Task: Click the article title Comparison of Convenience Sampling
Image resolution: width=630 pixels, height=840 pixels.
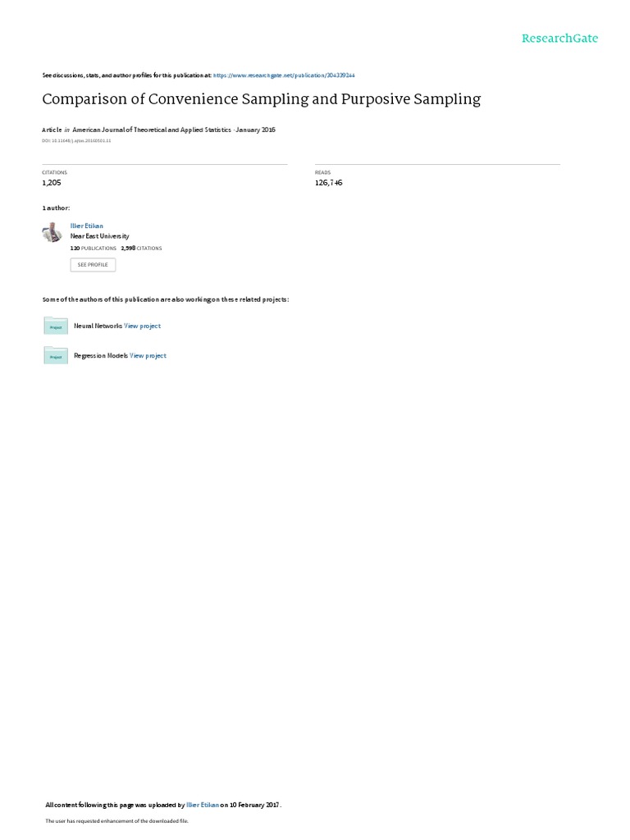Action: click(262, 99)
